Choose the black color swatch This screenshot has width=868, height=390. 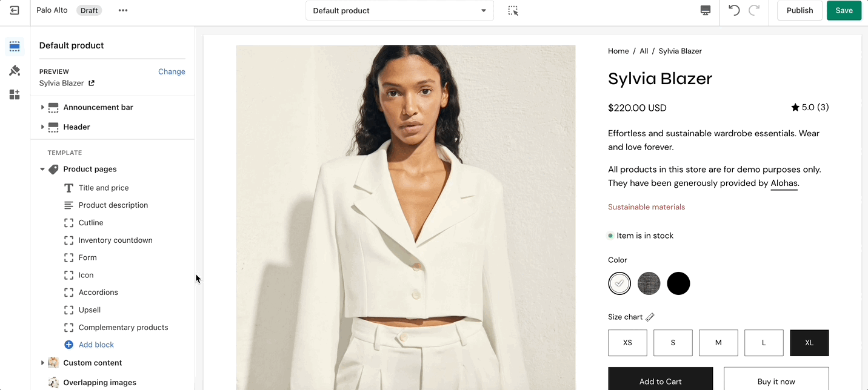678,283
